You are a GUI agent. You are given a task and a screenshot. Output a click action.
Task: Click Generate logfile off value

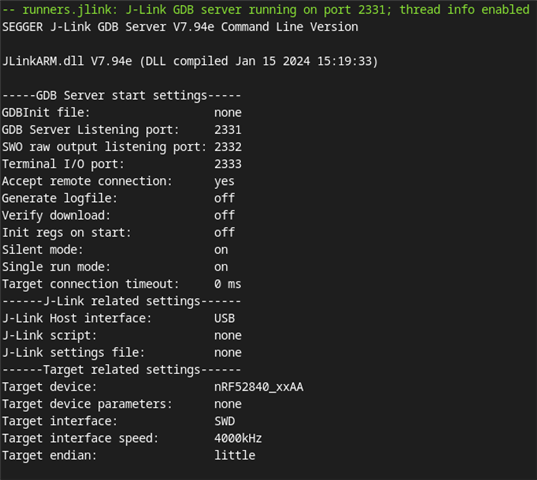click(224, 198)
